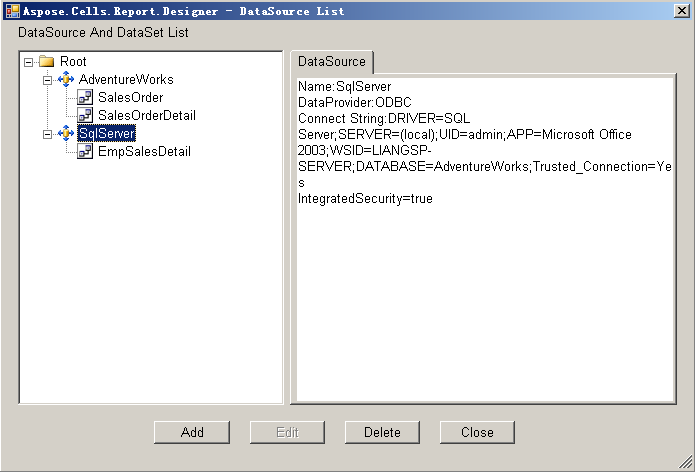The image size is (695, 472).
Task: Click the DataProvider:ODBC text line
Action: pyautogui.click(x=355, y=102)
